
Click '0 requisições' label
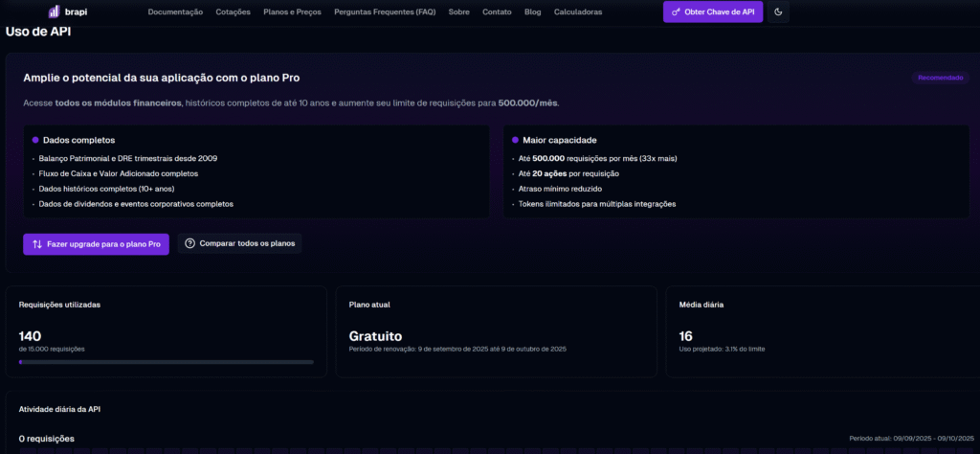coord(46,439)
